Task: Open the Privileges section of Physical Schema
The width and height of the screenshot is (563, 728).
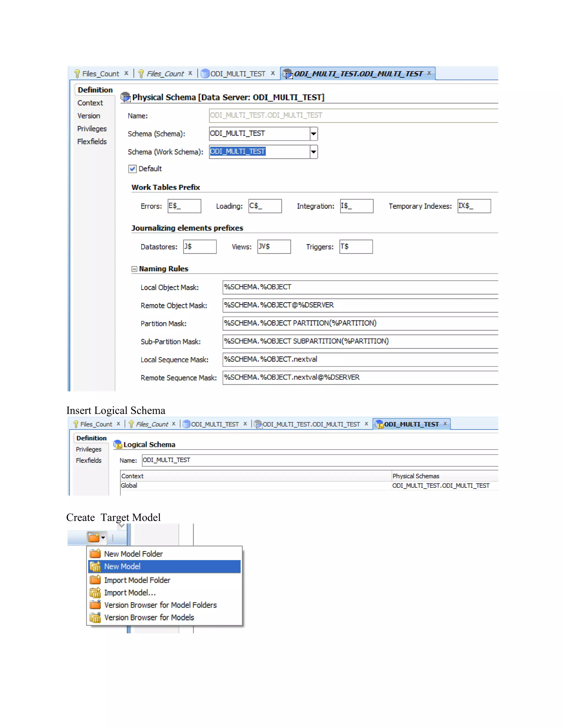Action: click(92, 129)
